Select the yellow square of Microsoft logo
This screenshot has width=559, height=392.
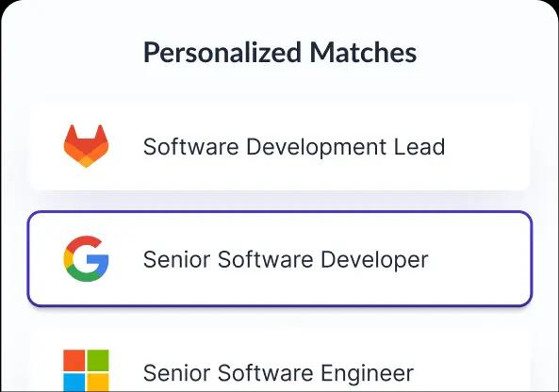click(98, 383)
